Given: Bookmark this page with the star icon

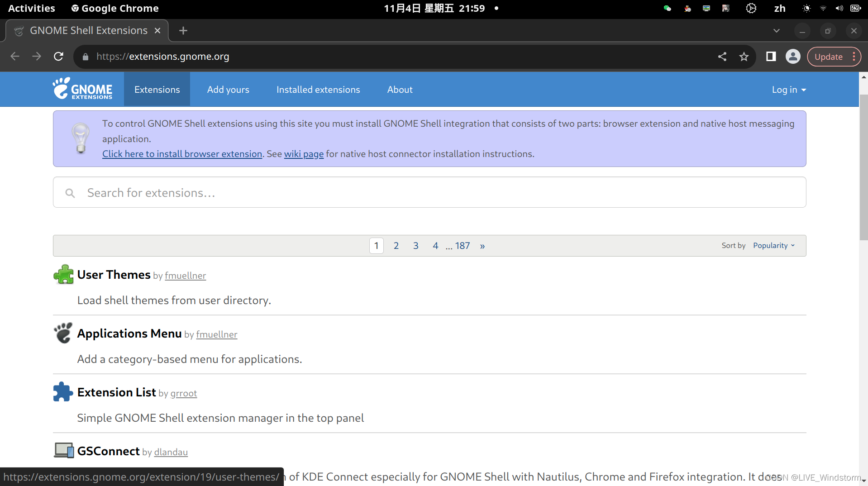Looking at the screenshot, I should (x=744, y=57).
